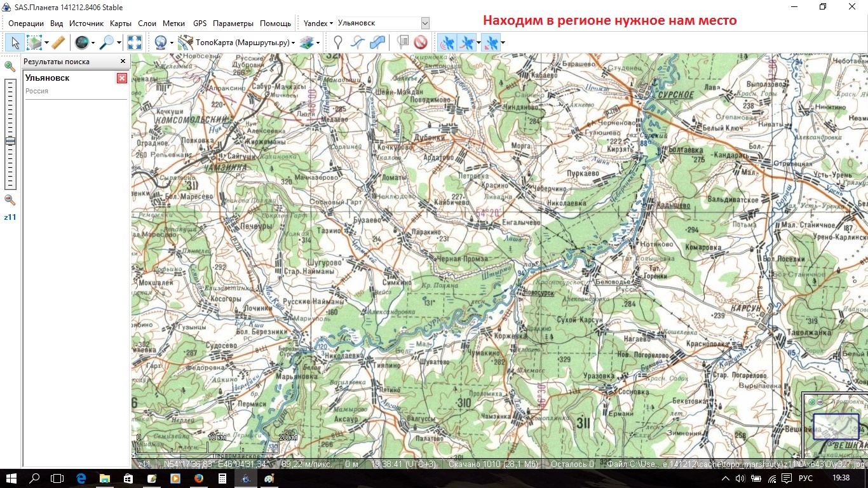Toggle hide all marks red icon

[x=420, y=43]
